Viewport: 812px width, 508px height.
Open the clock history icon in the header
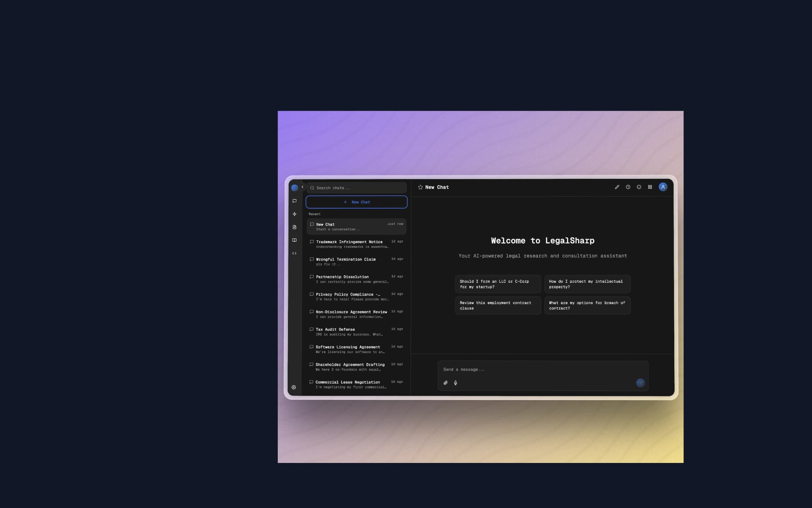628,187
